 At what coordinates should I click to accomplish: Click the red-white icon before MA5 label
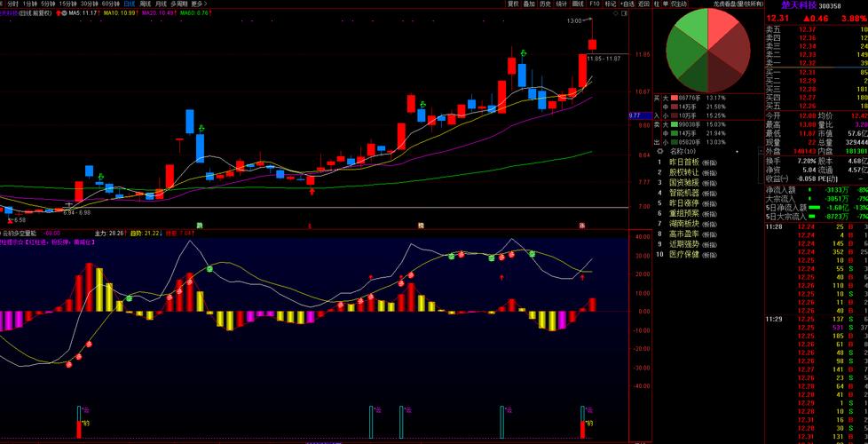click(x=60, y=14)
